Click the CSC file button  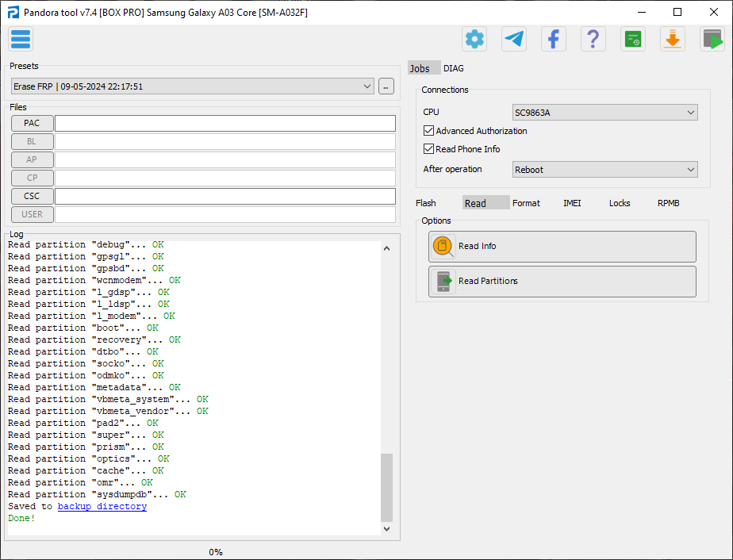tap(32, 197)
